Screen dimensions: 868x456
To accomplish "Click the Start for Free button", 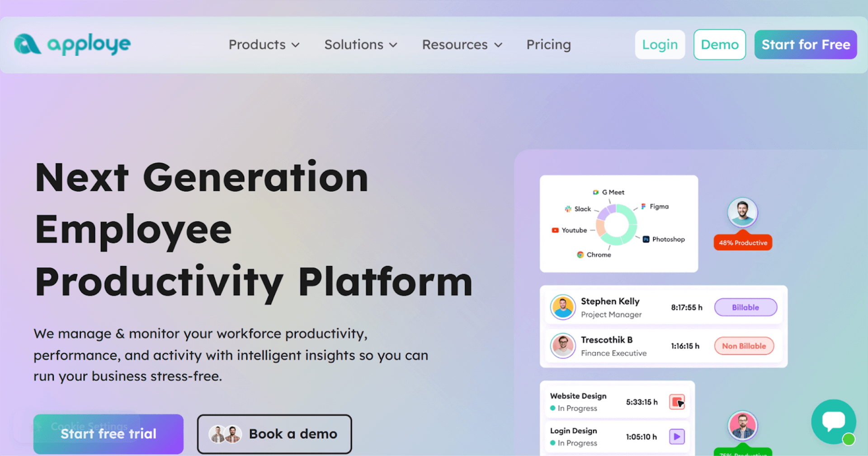I will [x=806, y=44].
